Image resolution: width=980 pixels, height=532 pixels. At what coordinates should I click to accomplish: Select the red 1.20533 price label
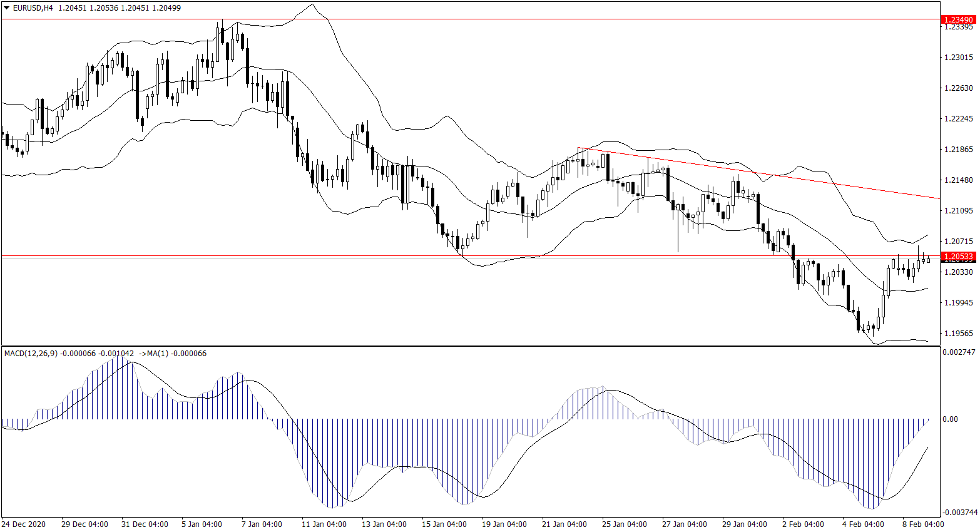957,257
